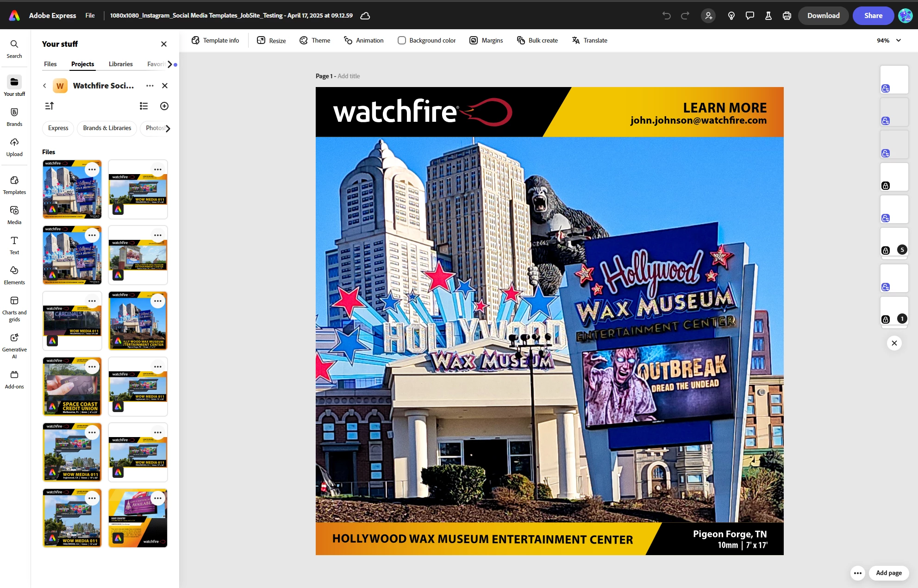
Task: Click the Translate toolbar button
Action: coord(589,40)
